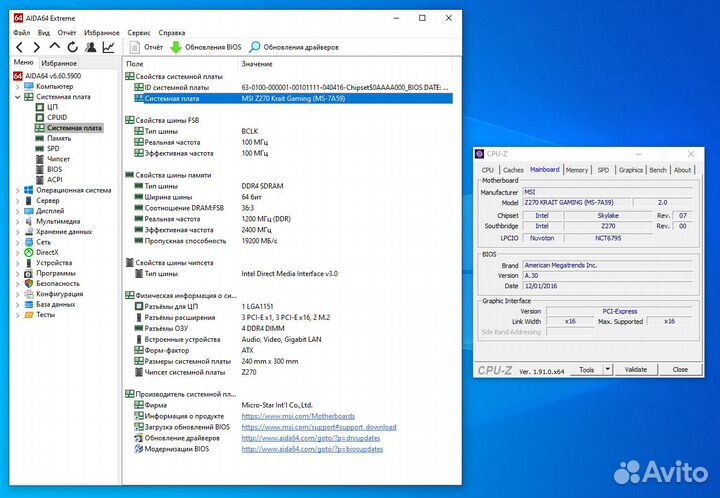Expand the Компьютер tree node

tap(17, 86)
